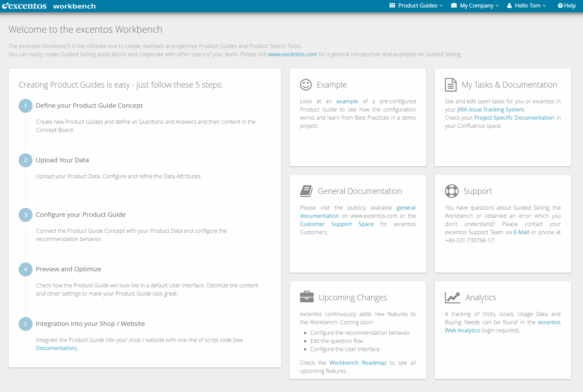Click step 5 circle for Integration
This screenshot has height=392, width=583.
(x=26, y=324)
